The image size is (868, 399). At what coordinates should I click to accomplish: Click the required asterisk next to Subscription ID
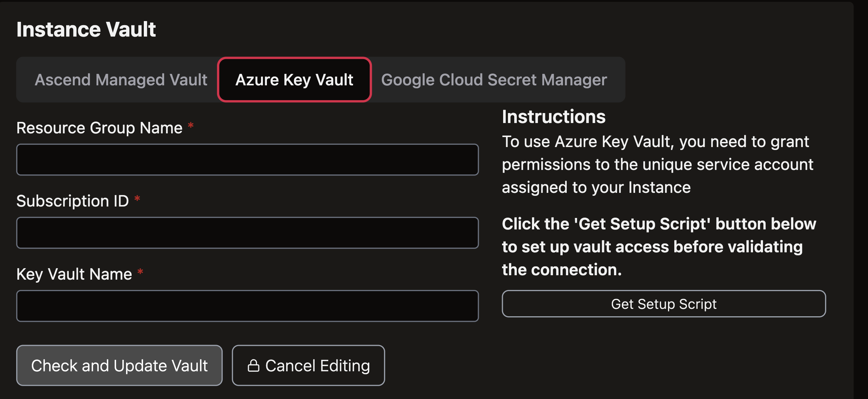[137, 199]
